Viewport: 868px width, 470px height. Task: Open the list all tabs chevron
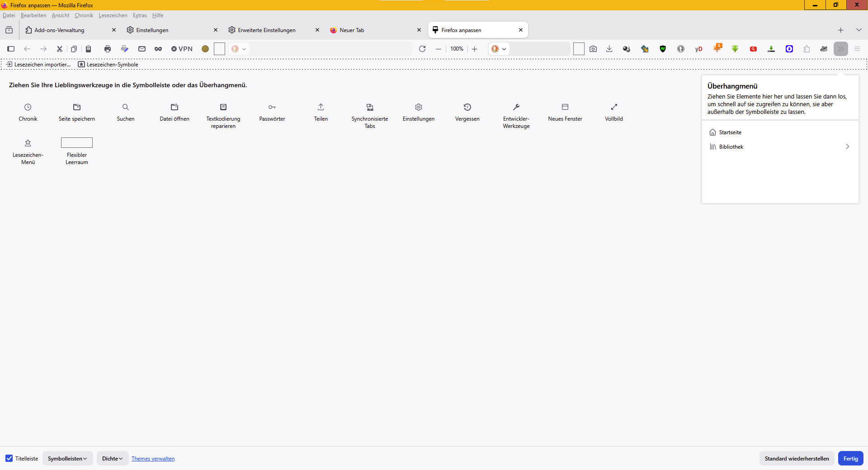(x=859, y=30)
